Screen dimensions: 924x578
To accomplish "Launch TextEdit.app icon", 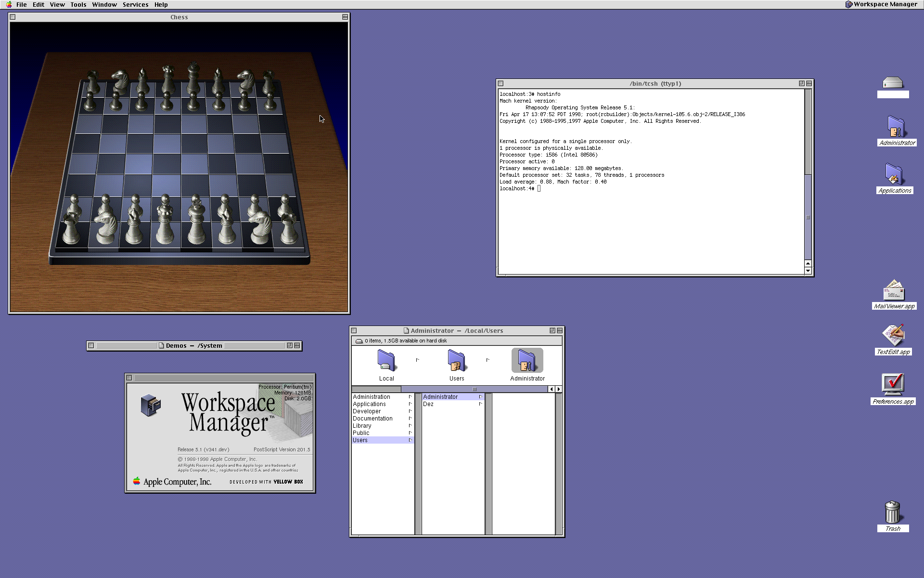I will coord(893,335).
